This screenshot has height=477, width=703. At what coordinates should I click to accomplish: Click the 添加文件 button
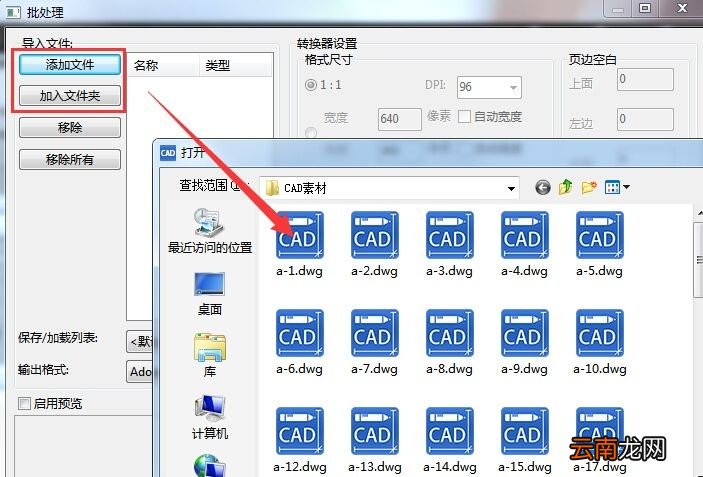(70, 65)
